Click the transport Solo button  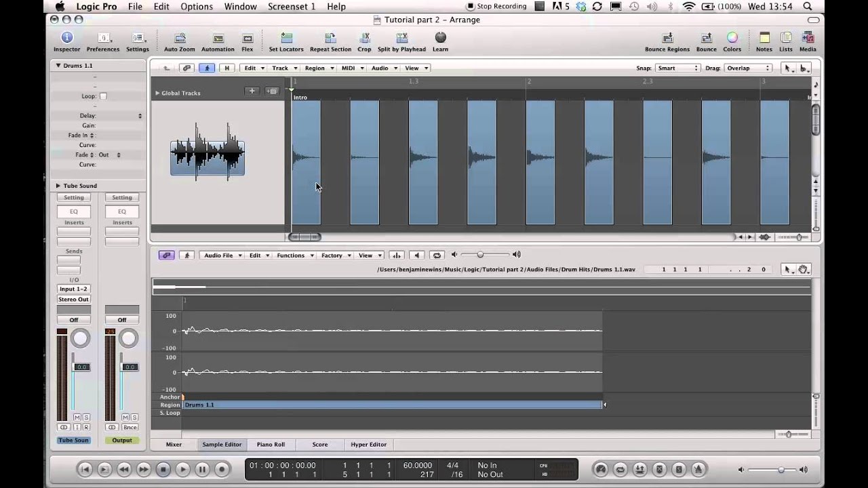pos(679,469)
